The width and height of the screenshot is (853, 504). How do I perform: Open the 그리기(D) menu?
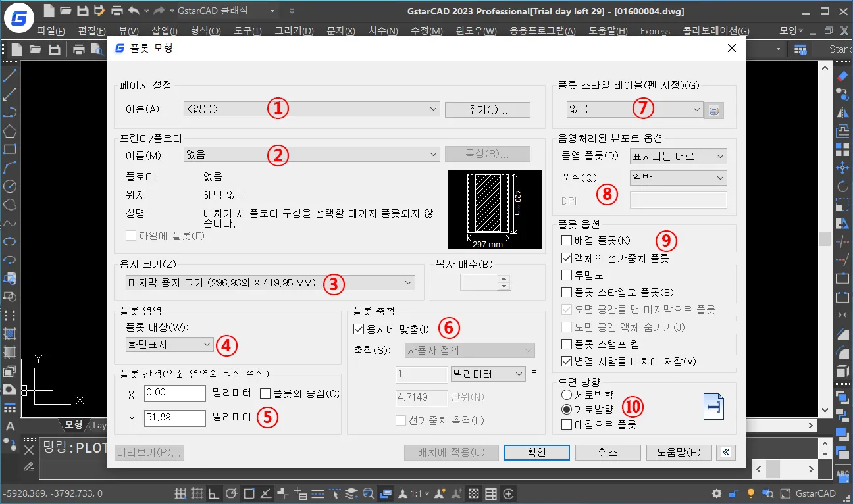coord(294,31)
